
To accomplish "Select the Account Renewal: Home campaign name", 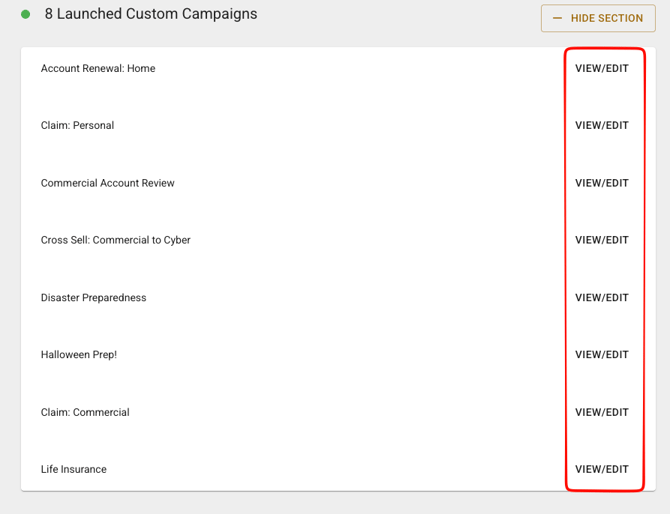I will (98, 69).
